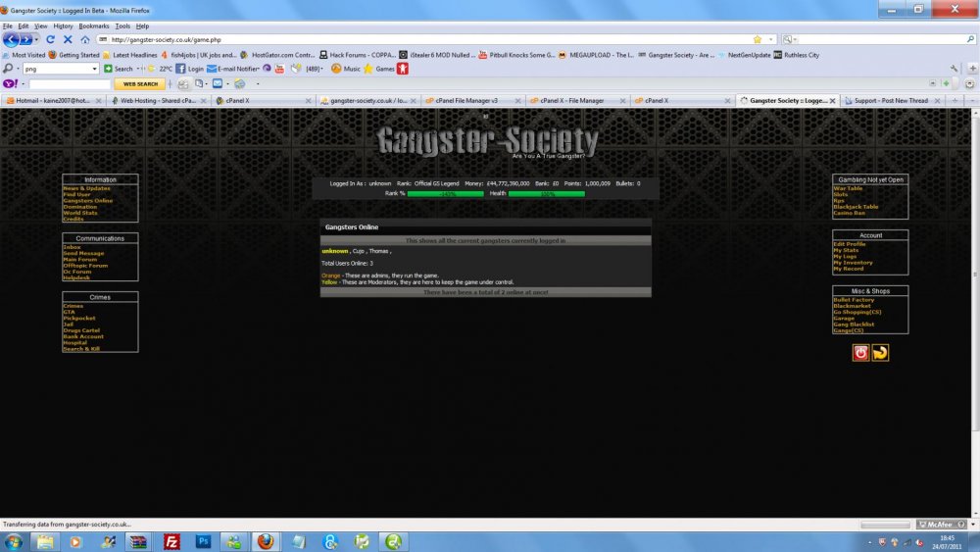Open FileZilla from the Windows taskbar

pos(171,541)
